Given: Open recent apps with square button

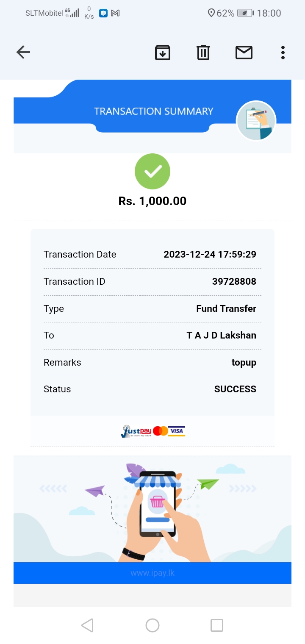Looking at the screenshot, I should click(x=217, y=625).
